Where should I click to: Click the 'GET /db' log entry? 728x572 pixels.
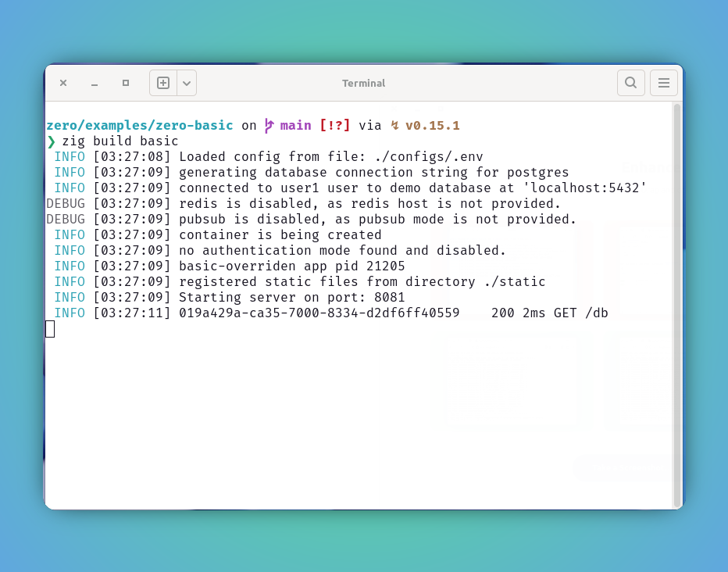click(x=581, y=313)
